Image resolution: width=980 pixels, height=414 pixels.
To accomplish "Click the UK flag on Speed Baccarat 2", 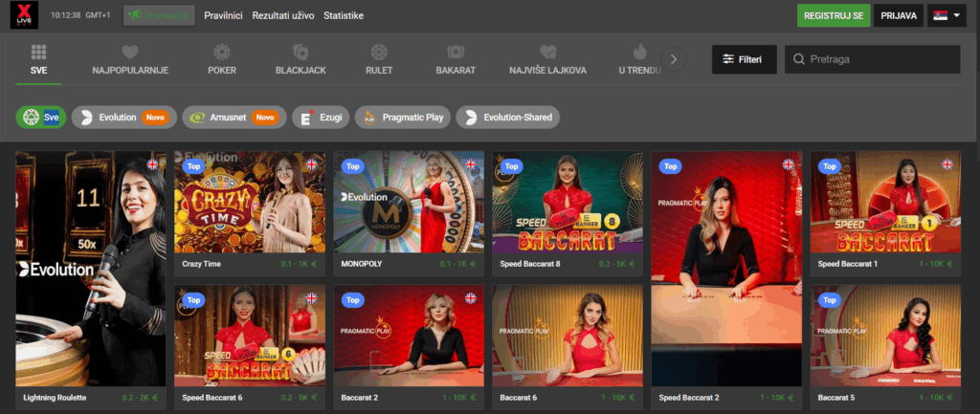I will pyautogui.click(x=789, y=164).
